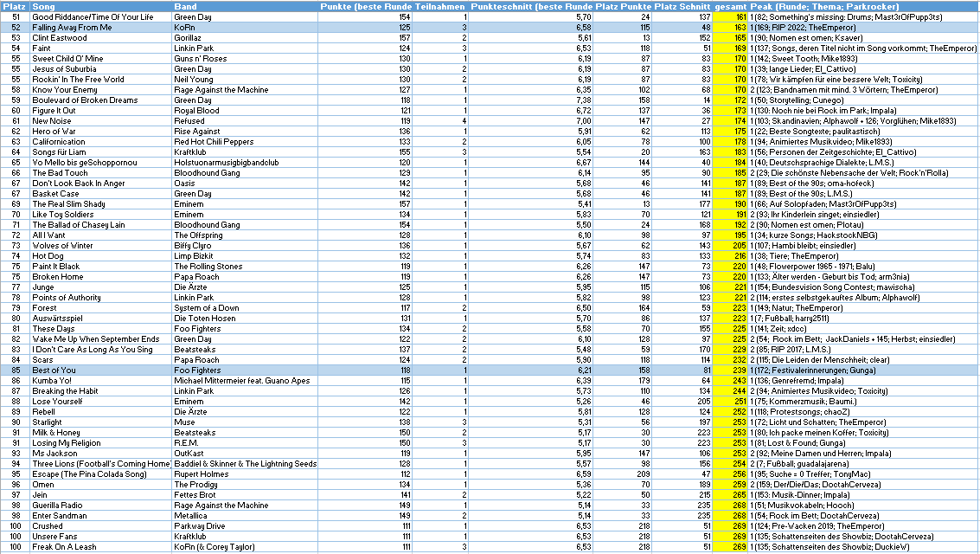Select the band cell 'Holstuonarmusigbigbandclub'

point(245,163)
